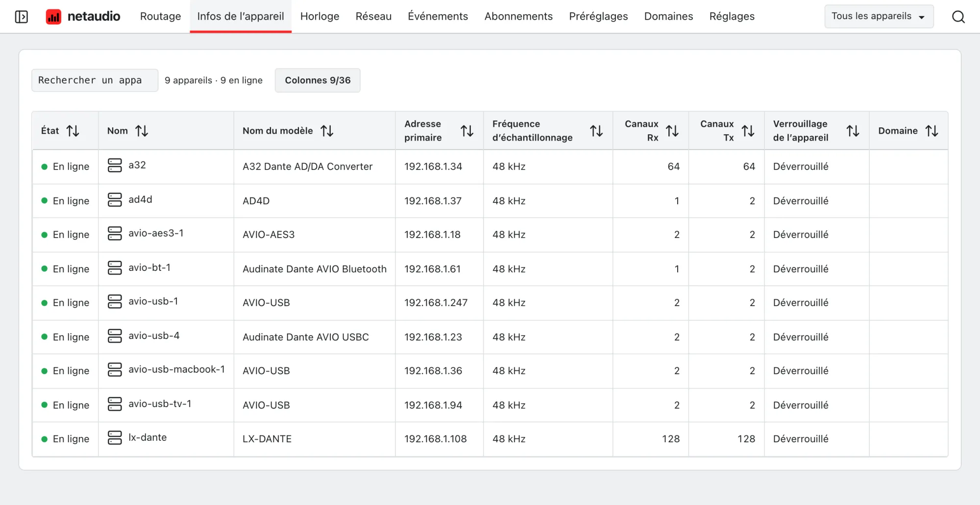
Task: Open the Réglages tab
Action: tap(732, 17)
